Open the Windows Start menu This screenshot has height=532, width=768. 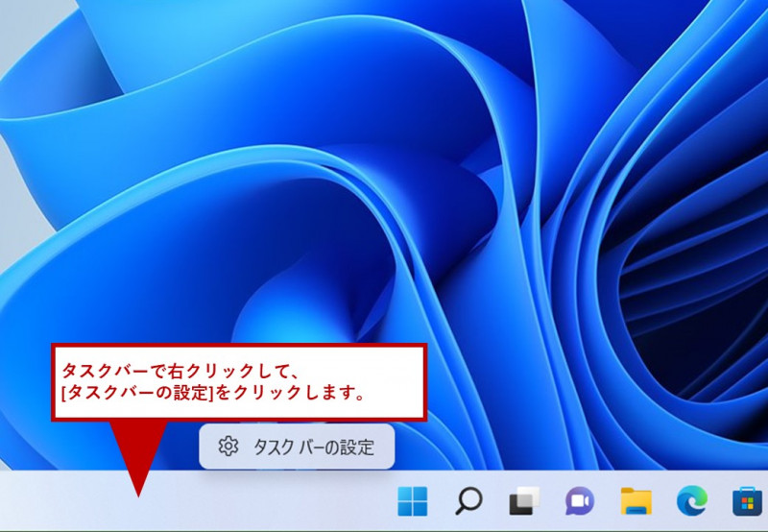click(x=413, y=501)
